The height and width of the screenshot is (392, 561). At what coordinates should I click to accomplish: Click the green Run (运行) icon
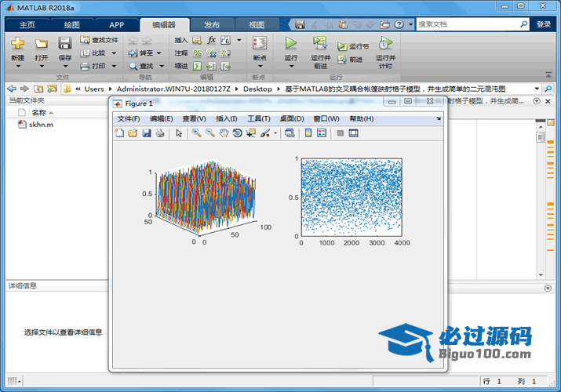[x=291, y=43]
